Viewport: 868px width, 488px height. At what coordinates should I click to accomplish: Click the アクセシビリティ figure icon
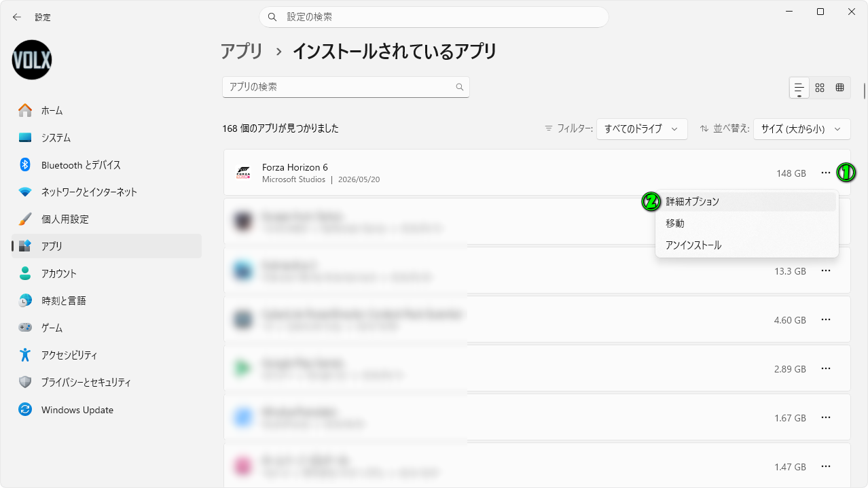(25, 355)
